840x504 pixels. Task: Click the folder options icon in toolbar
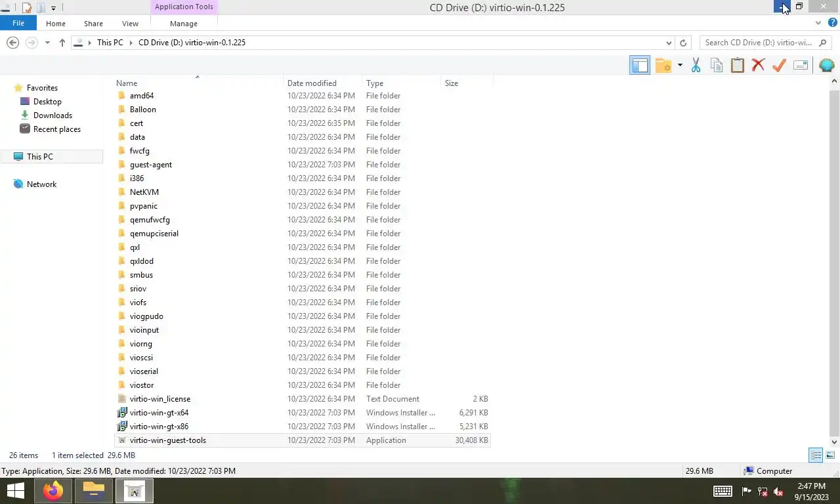click(x=663, y=65)
